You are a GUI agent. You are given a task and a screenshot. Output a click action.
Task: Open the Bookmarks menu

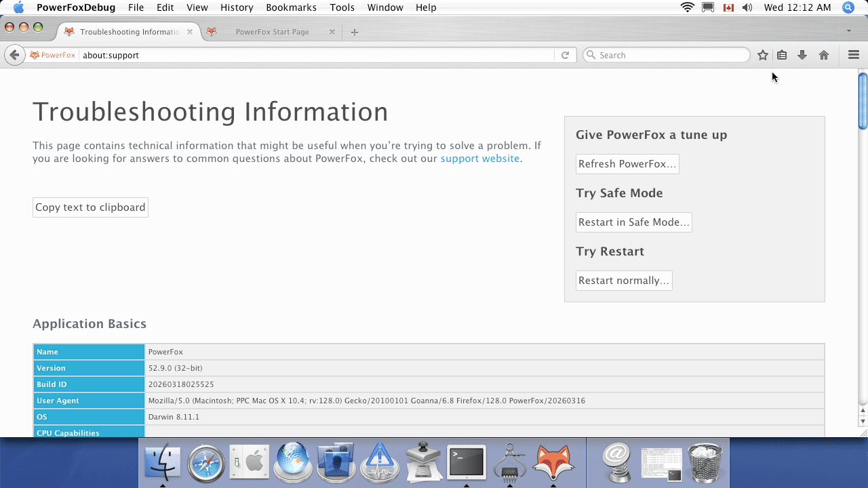point(291,7)
